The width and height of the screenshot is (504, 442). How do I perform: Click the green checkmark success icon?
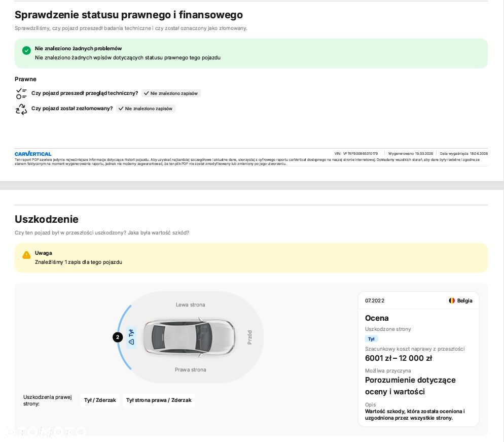[x=26, y=50]
